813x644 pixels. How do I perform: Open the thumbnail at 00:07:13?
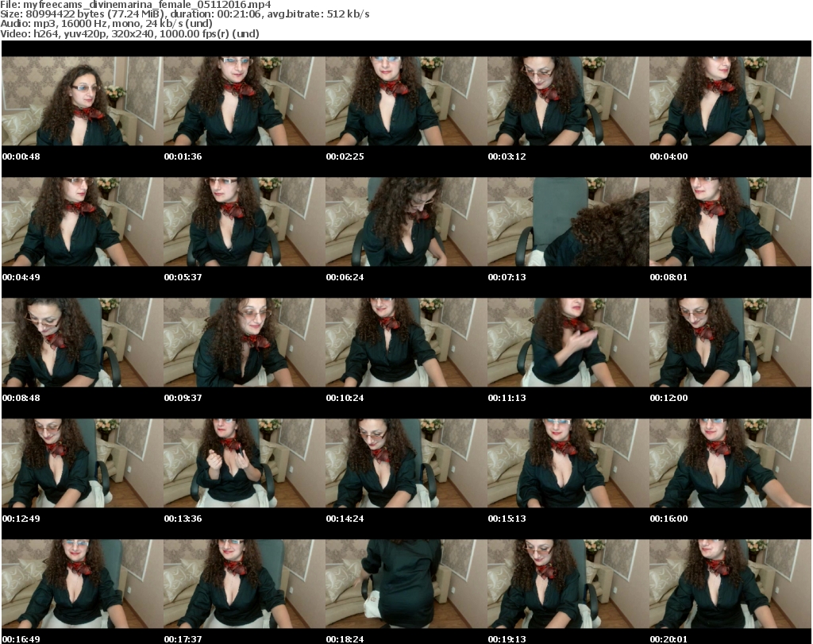coord(568,222)
